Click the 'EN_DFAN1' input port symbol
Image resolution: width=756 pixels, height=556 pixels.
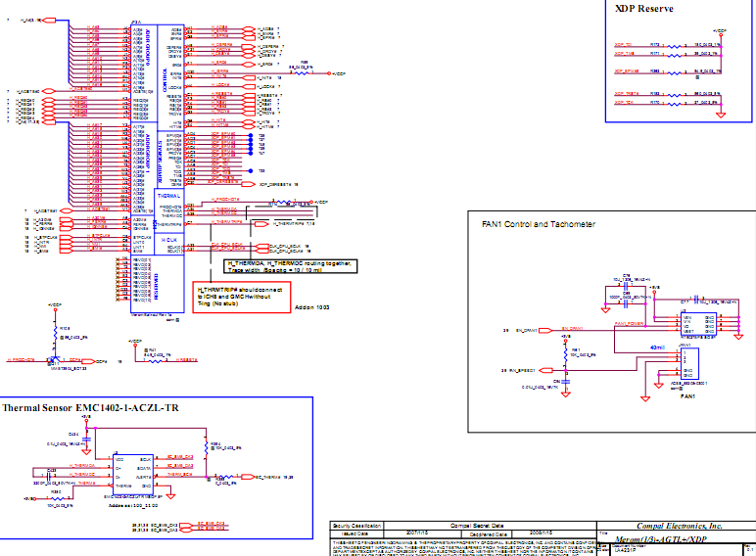pos(545,330)
